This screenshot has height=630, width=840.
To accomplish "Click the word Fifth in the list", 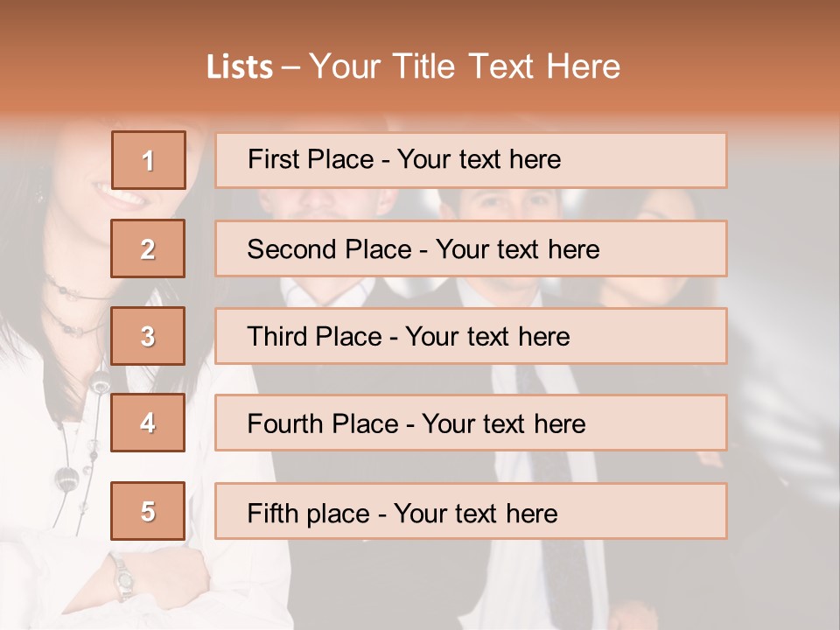I will click(x=272, y=513).
